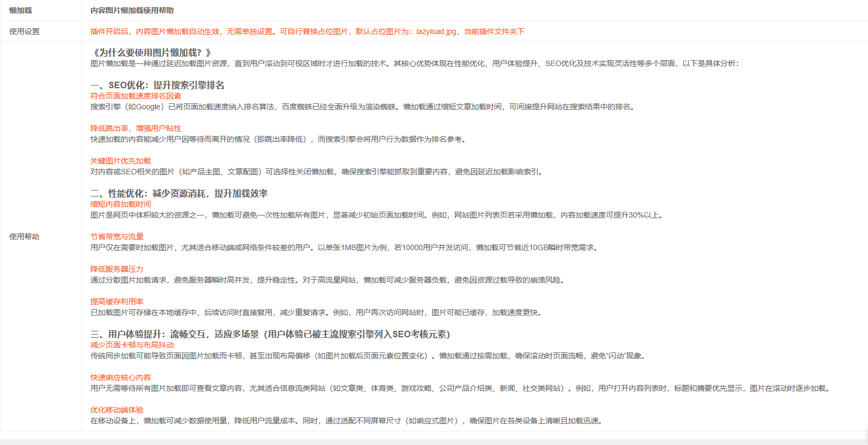
Task: Click the 降低服务器压力 subheading
Action: pyautogui.click(x=116, y=269)
